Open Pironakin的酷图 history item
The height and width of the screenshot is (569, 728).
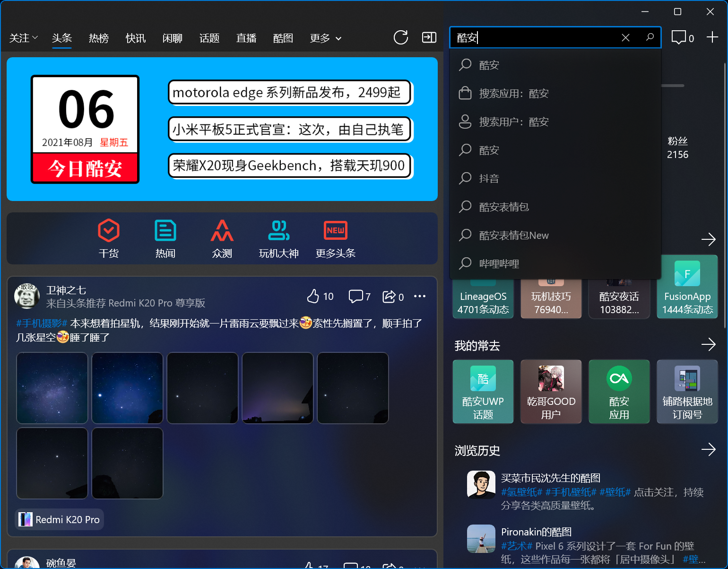point(586,545)
